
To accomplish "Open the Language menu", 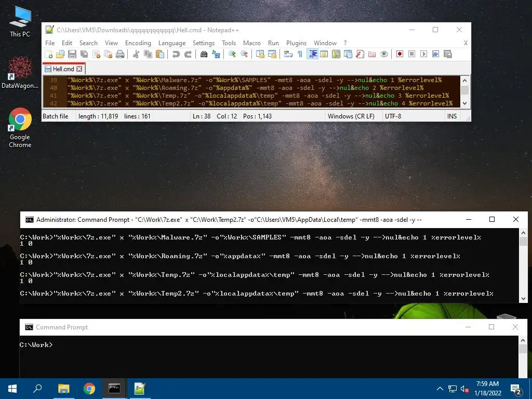I will (172, 43).
